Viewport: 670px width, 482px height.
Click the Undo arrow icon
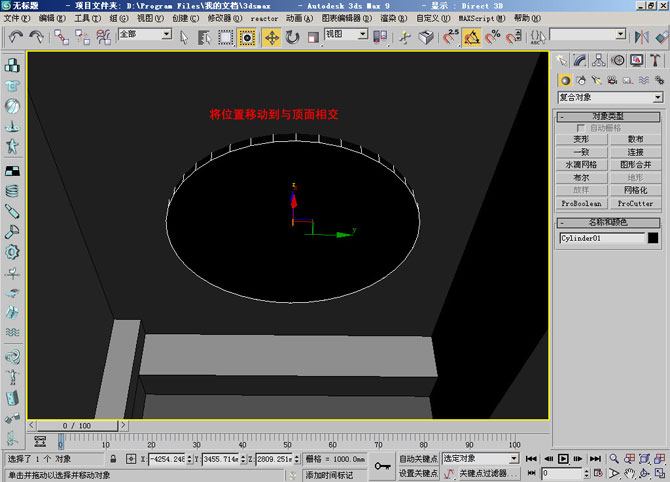tap(16, 37)
